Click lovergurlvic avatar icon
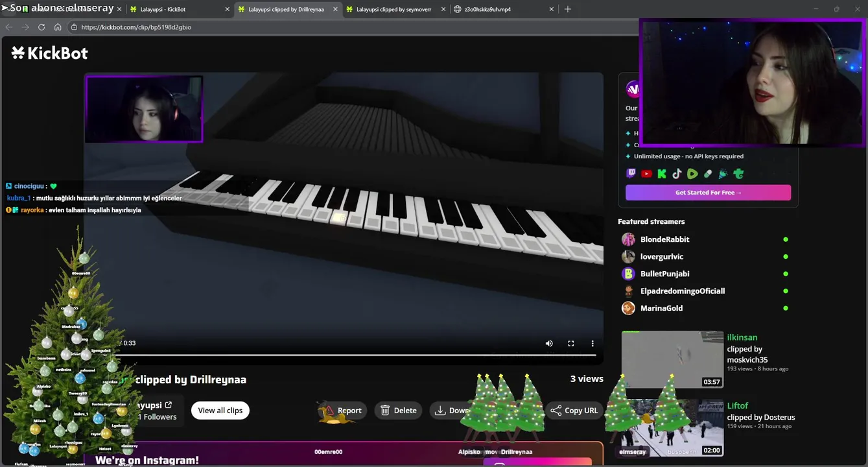This screenshot has width=868, height=467. [628, 257]
